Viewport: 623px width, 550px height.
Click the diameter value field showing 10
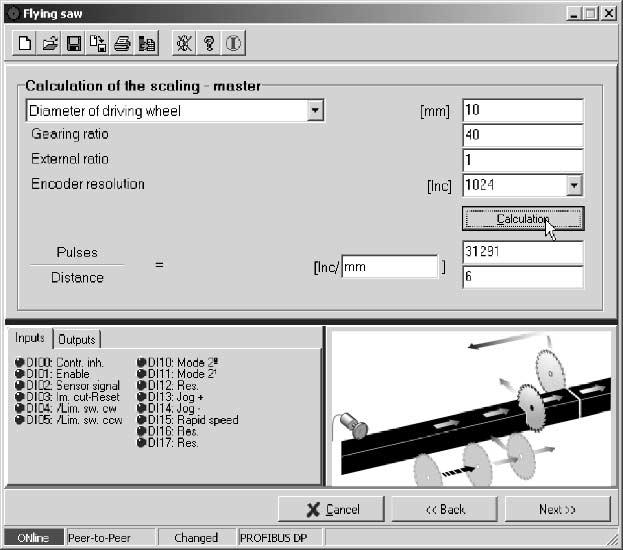point(523,110)
